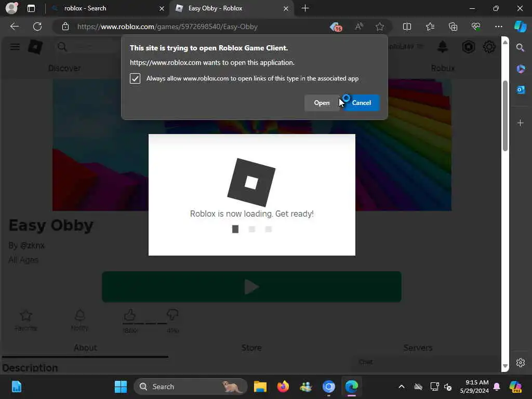Show hidden system tray icons

pyautogui.click(x=402, y=387)
